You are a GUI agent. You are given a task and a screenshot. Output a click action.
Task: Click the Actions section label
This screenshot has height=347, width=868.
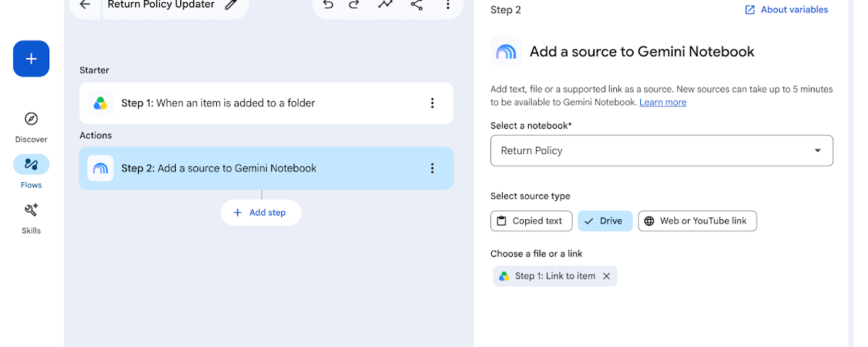(95, 135)
